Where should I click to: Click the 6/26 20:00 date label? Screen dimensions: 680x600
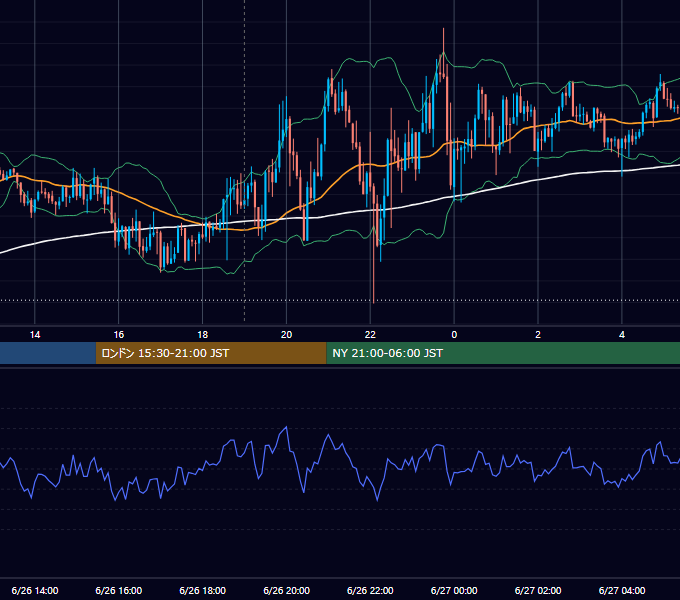pos(286,590)
